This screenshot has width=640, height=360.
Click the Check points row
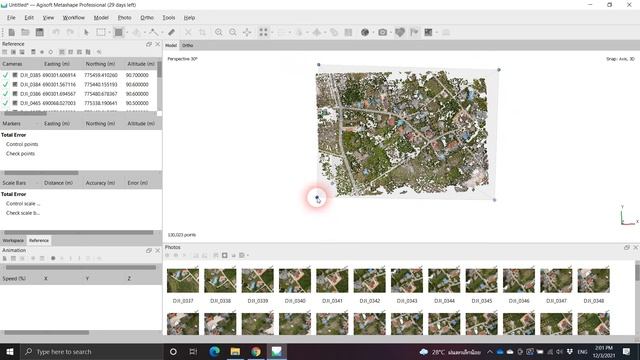(20, 153)
